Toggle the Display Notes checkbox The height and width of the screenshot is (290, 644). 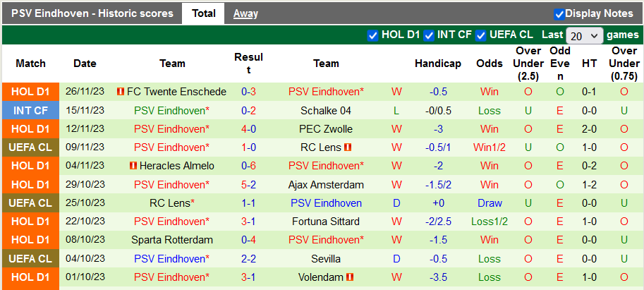[x=559, y=13]
